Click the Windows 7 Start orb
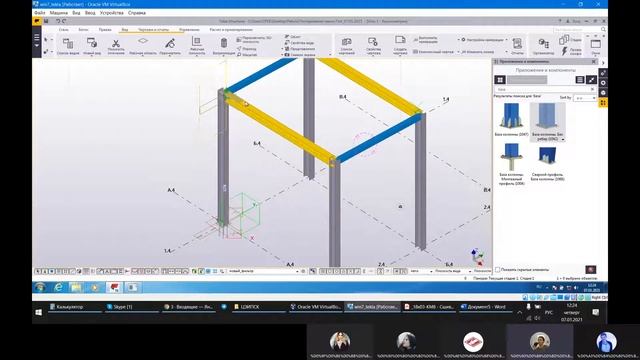 (x=40, y=287)
